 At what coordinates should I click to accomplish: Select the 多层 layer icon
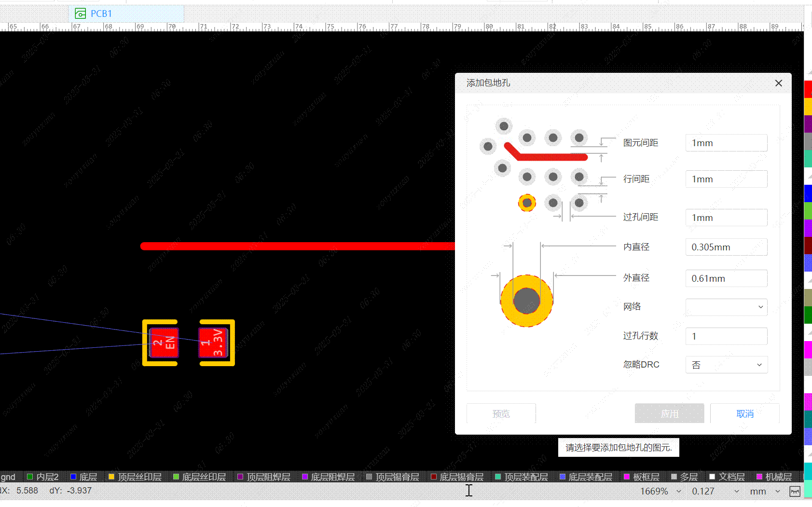pos(674,477)
